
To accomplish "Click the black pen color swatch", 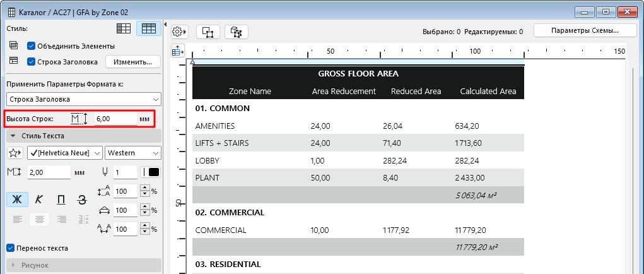I will (x=153, y=172).
